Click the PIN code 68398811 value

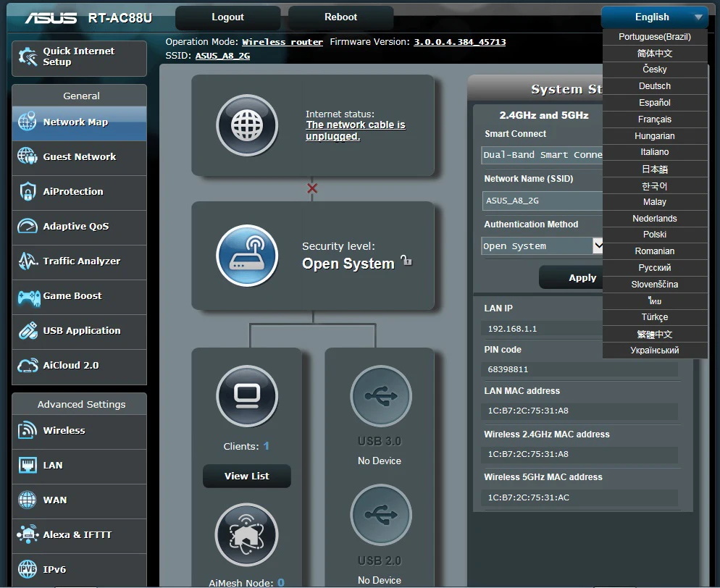click(x=508, y=369)
